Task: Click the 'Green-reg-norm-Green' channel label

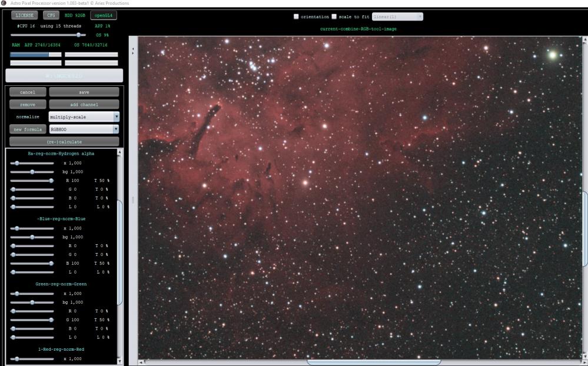Action: (x=61, y=284)
